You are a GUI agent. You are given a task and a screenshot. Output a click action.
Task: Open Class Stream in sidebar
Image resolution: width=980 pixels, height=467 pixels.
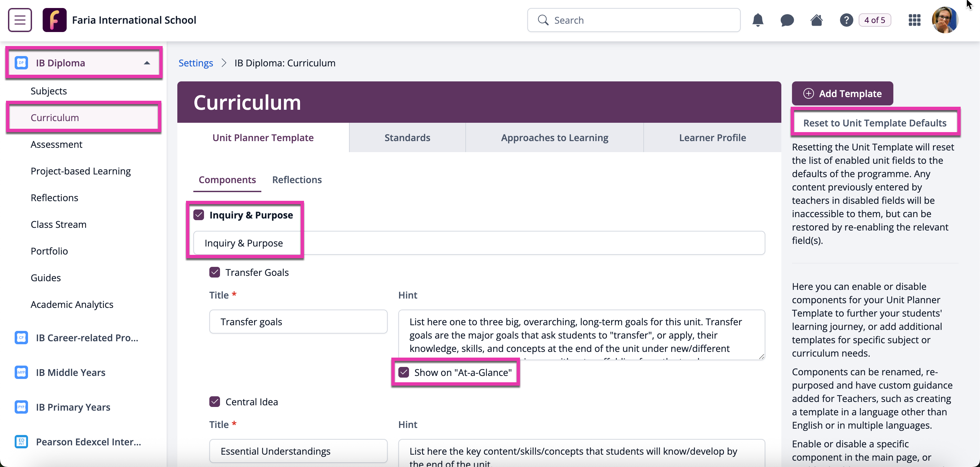coord(59,224)
